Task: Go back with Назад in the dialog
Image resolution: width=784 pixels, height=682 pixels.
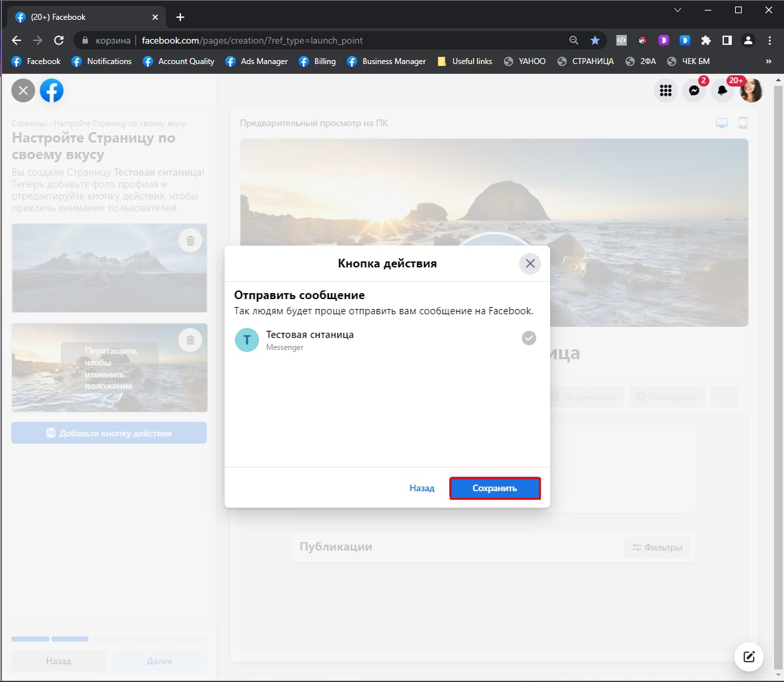Action: click(x=421, y=488)
